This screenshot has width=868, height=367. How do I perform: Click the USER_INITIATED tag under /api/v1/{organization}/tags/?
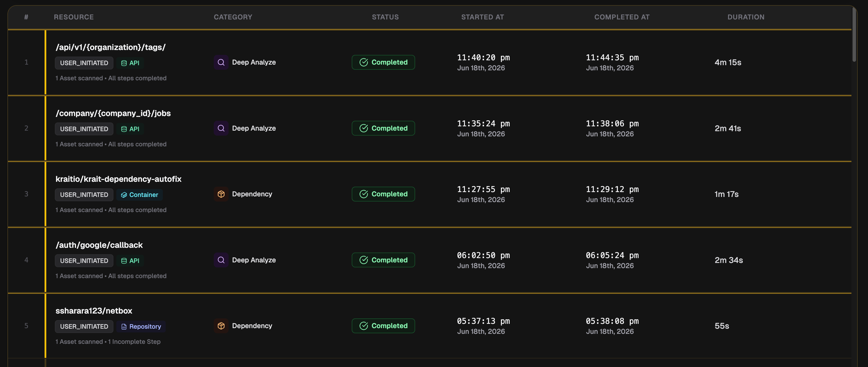(84, 63)
